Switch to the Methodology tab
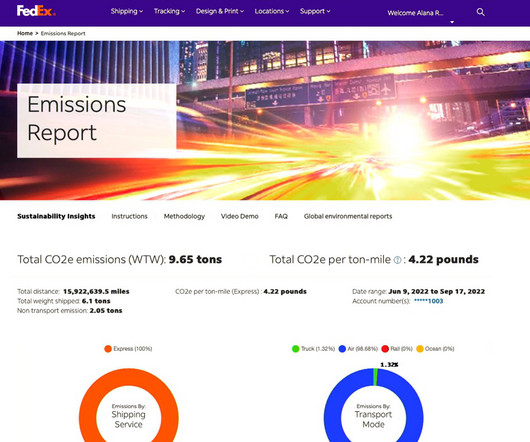The height and width of the screenshot is (442, 530). click(184, 216)
